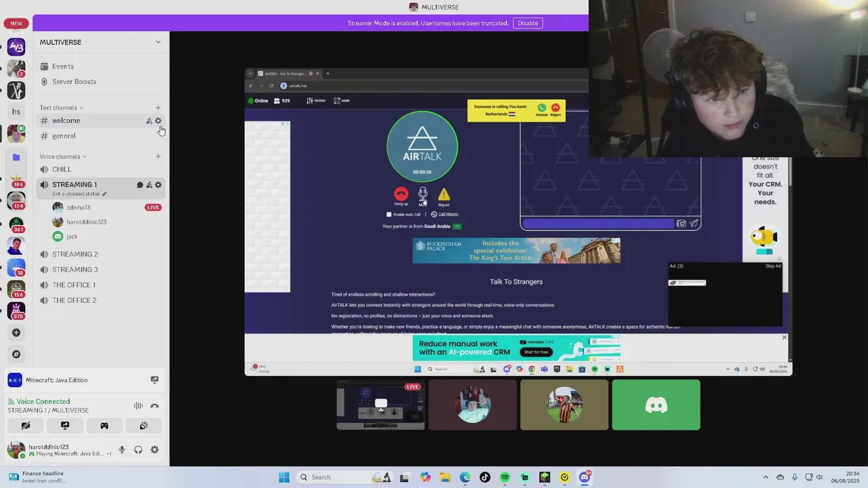This screenshot has height=488, width=868.
Task: Open chat for STREAMING 1 channel
Action: click(x=140, y=185)
